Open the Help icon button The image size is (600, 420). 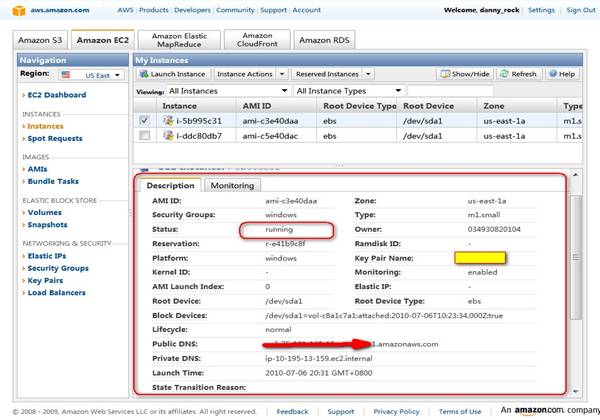coord(563,74)
